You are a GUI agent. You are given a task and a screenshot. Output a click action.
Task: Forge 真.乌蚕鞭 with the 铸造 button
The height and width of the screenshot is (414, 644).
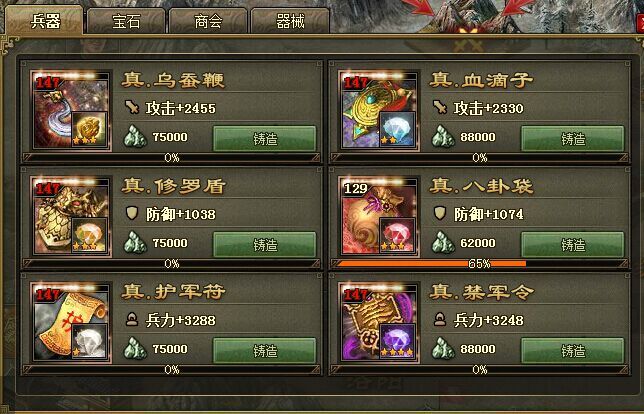264,139
